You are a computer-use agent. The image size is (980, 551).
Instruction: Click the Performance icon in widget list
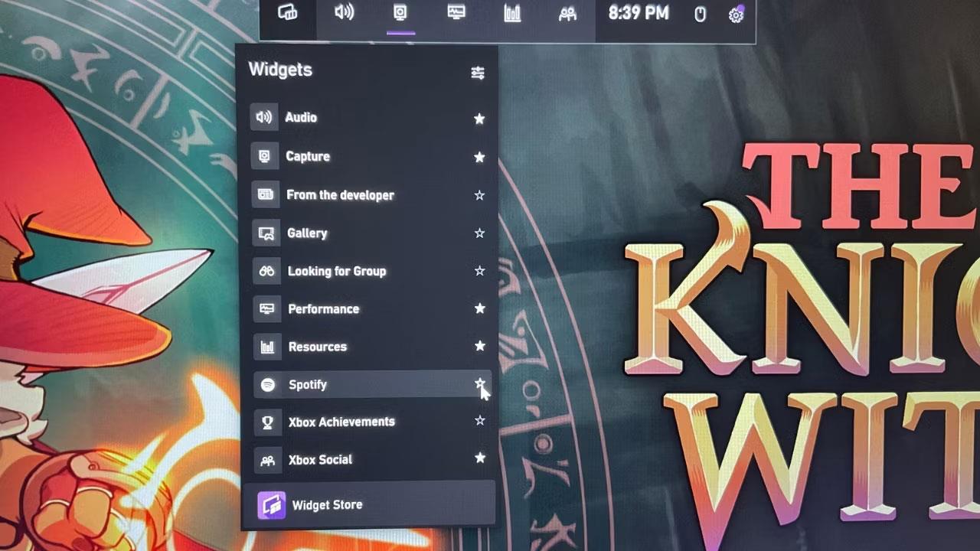click(267, 308)
